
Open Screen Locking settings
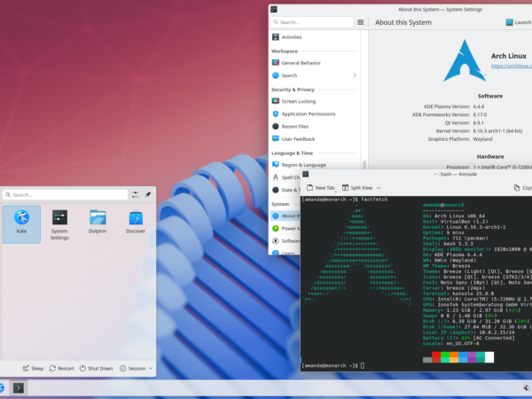(x=314, y=101)
